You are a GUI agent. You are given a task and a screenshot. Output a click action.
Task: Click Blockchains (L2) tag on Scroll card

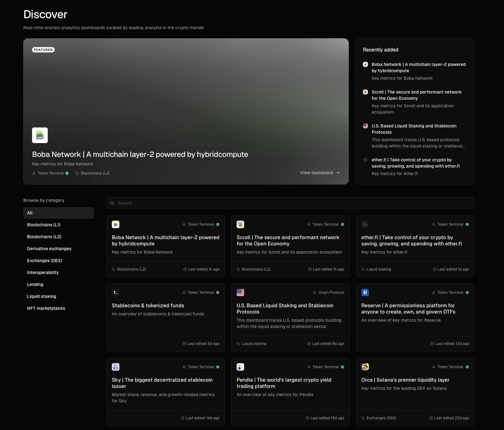tap(256, 269)
